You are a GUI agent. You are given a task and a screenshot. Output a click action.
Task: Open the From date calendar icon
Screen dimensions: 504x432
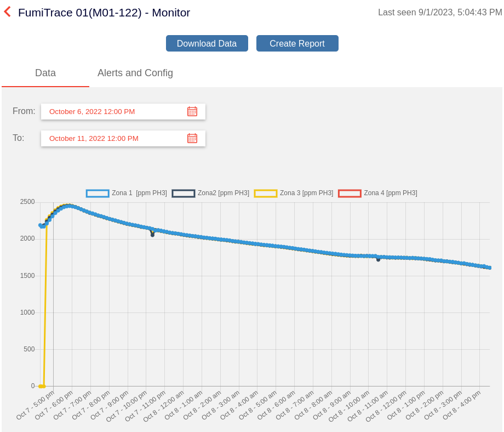[192, 111]
